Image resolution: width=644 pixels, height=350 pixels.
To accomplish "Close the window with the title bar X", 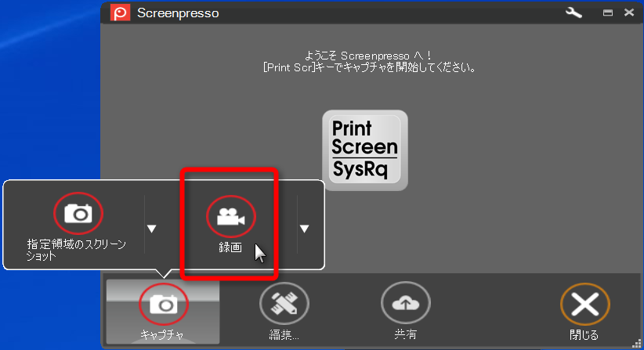I will (x=628, y=13).
